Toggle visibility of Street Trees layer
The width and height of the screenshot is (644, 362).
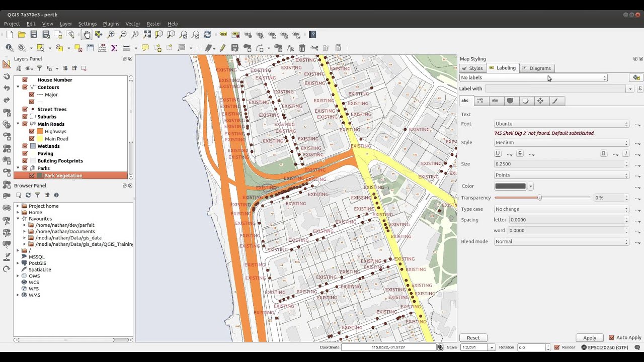click(25, 109)
